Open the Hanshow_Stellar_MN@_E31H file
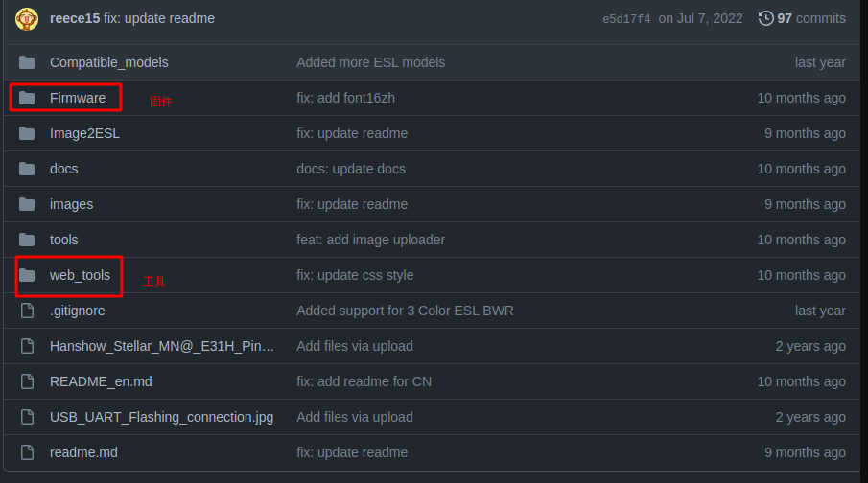This screenshot has height=483, width=868. (x=162, y=346)
